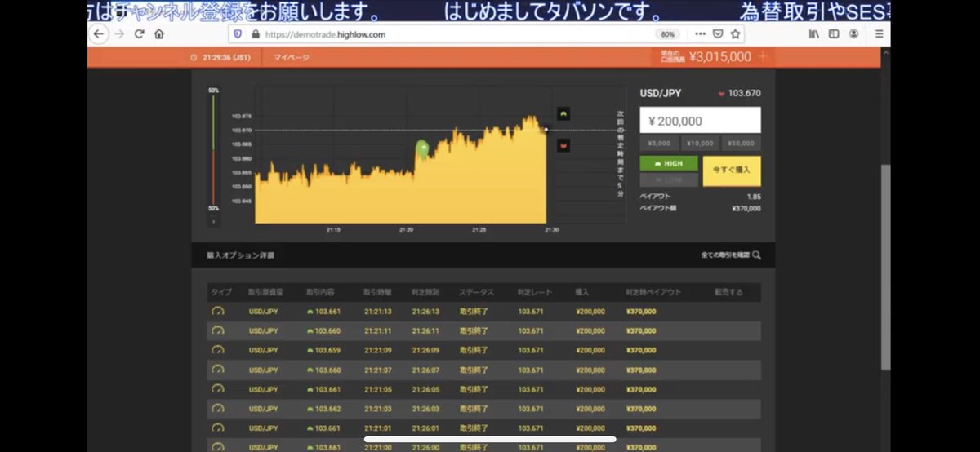Select the ¥5,000 preset amount
The height and width of the screenshot is (452, 980).
pos(659,144)
